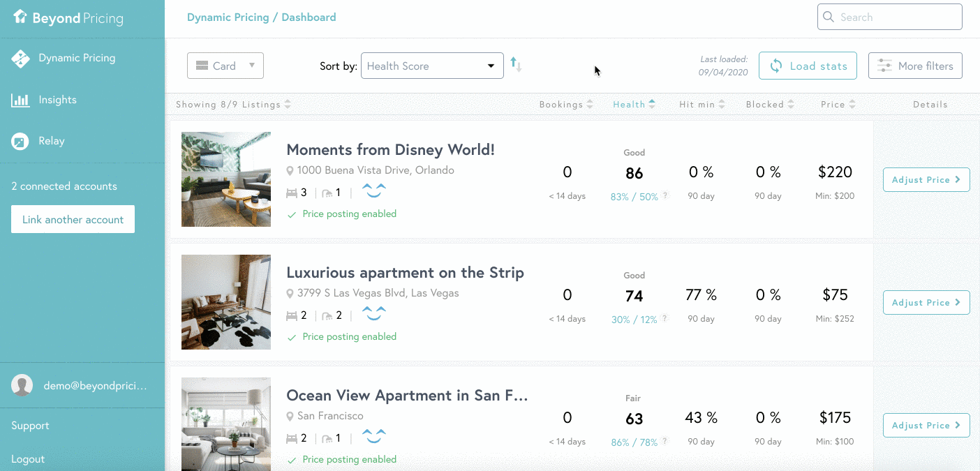The image size is (980, 471).
Task: Open Luxurious apartment on the Strip photo
Action: point(226,302)
